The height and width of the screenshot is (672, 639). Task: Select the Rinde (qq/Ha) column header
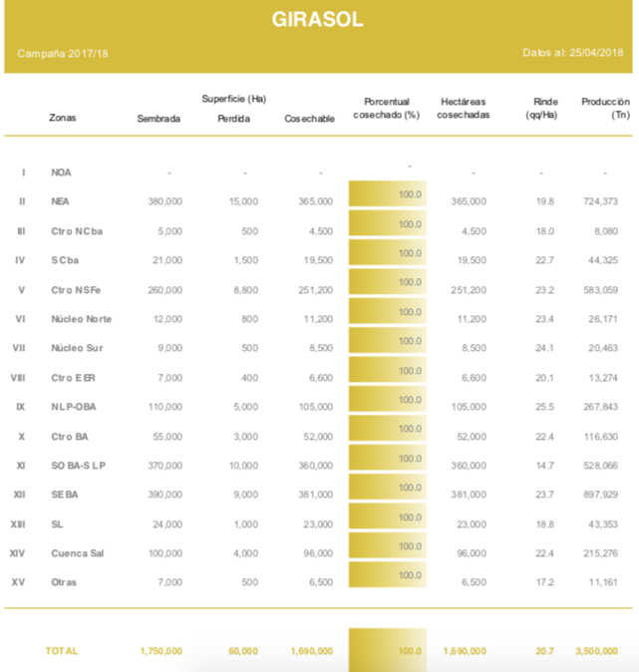pyautogui.click(x=543, y=109)
